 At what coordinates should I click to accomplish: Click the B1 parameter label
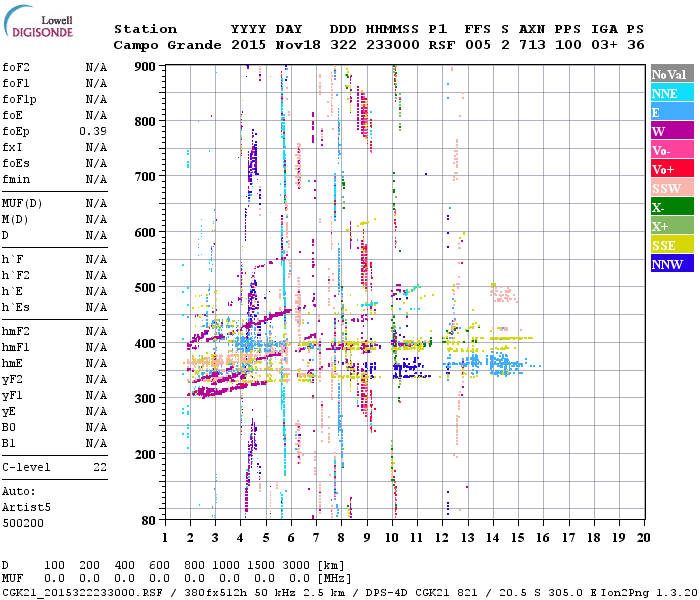[x=9, y=444]
